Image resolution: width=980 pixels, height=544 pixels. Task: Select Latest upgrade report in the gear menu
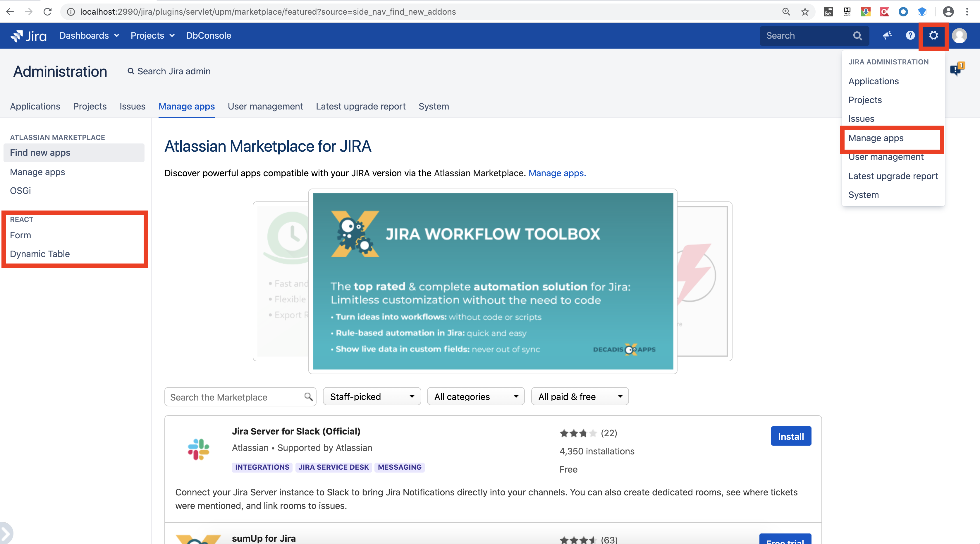point(893,176)
